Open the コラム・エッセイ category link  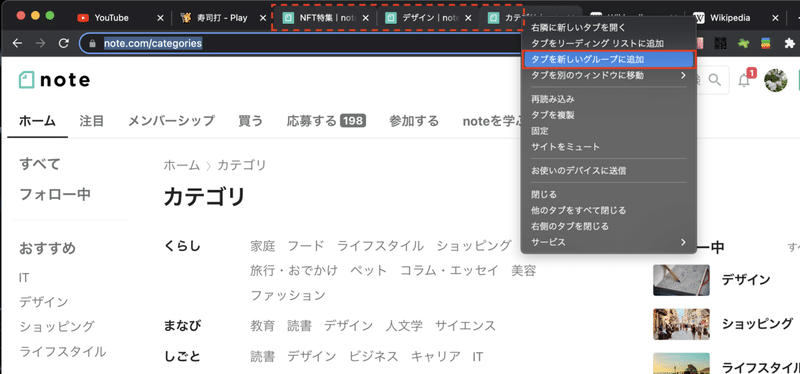[449, 270]
